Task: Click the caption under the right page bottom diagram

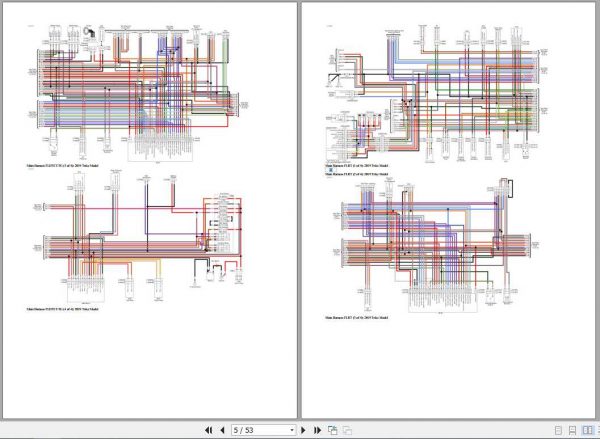Action: 357,317
